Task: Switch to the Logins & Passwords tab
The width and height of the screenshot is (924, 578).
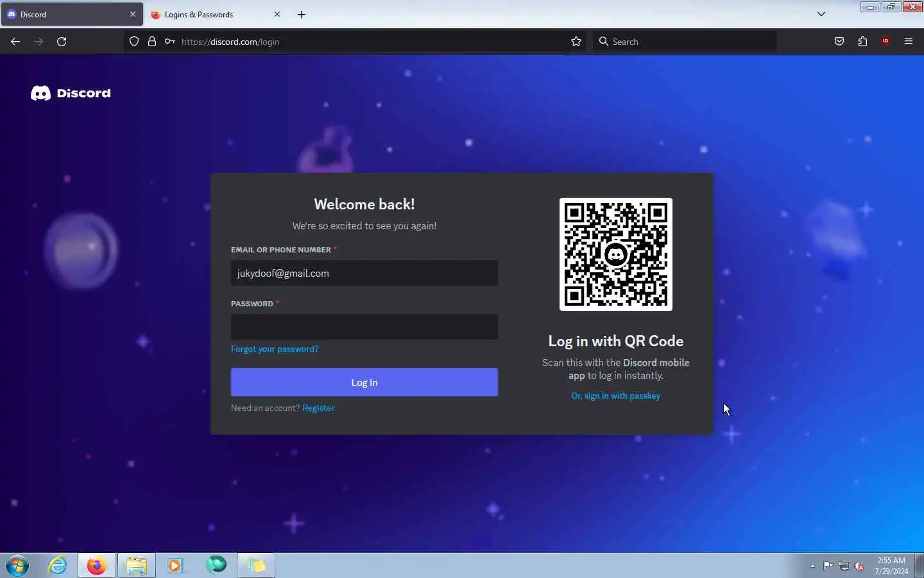Action: pos(217,14)
